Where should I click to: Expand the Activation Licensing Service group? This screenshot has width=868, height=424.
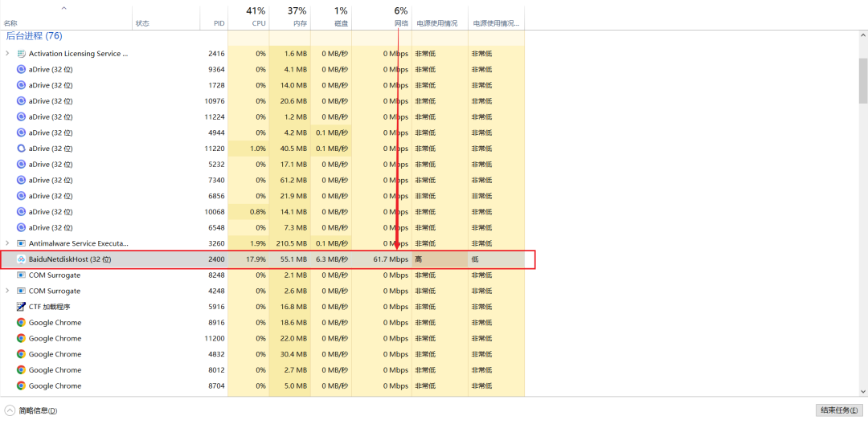pos(7,54)
